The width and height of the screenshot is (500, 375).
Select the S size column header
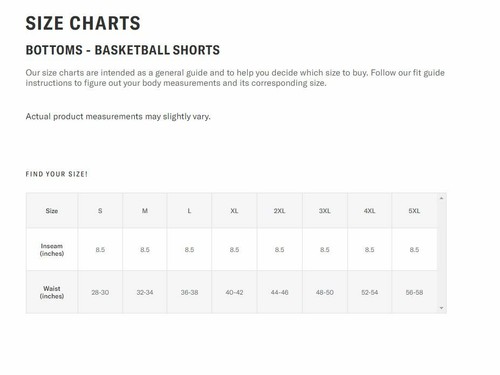tap(100, 211)
